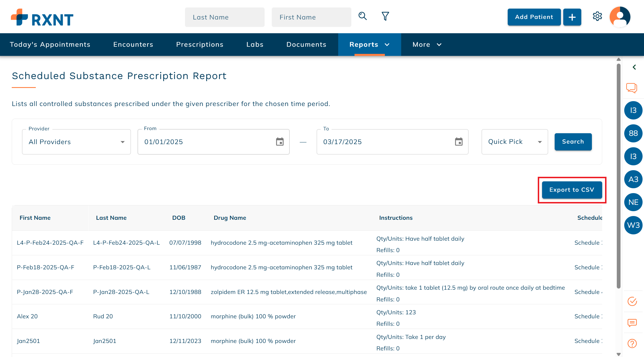Click the plus quick-add button
Viewport: 644px width, 357px height.
coord(572,17)
